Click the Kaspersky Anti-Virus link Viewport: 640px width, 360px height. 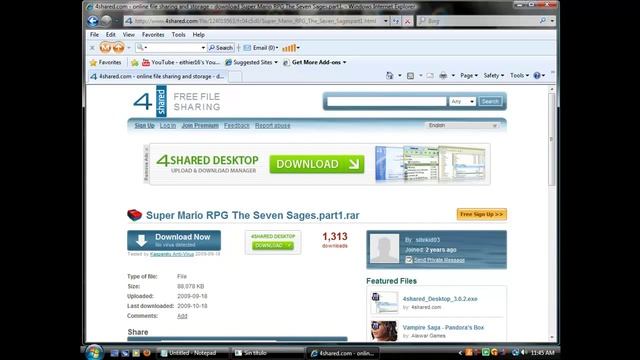(172, 254)
